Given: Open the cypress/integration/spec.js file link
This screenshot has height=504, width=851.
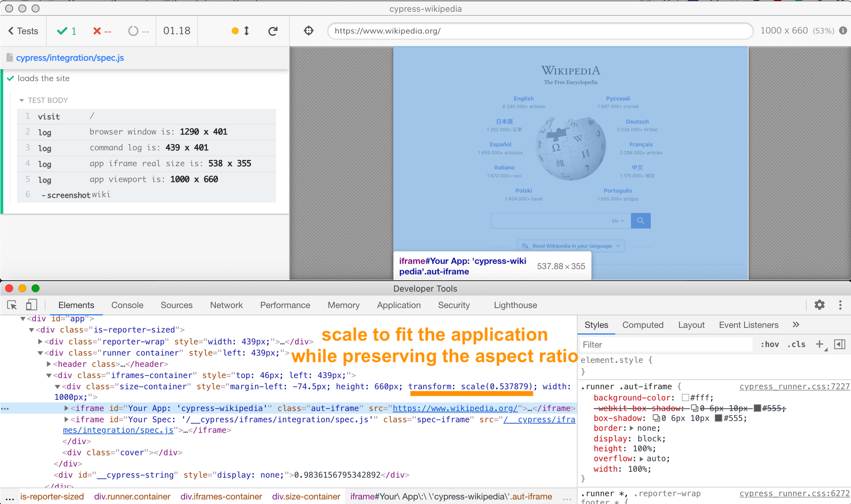Looking at the screenshot, I should click(70, 58).
